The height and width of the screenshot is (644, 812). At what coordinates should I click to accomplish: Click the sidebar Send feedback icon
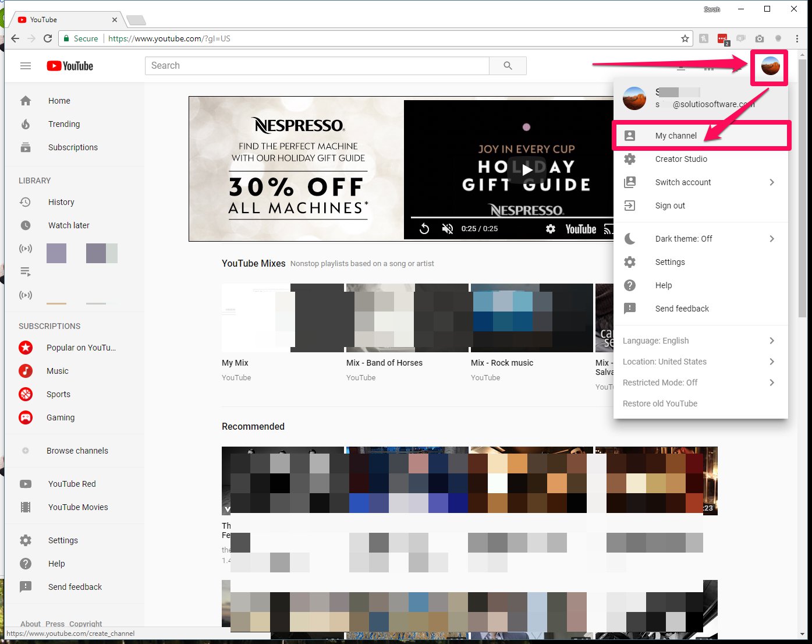[26, 587]
